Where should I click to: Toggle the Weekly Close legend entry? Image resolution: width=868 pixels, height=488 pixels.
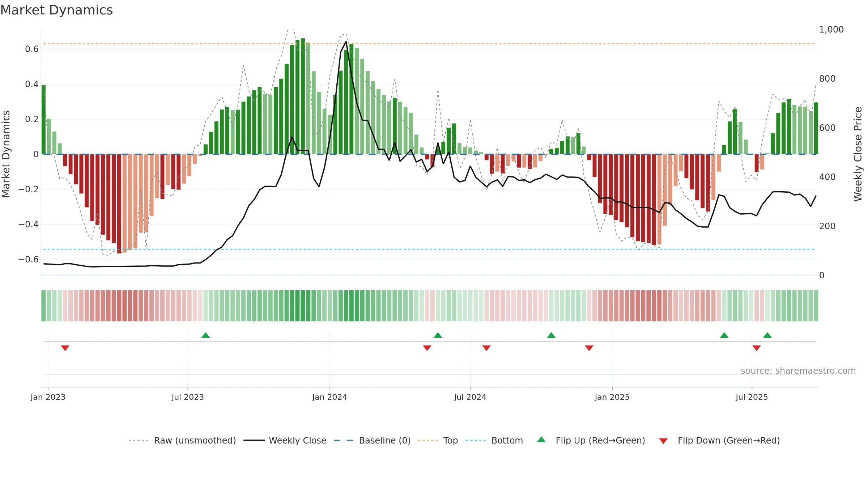pyautogui.click(x=285, y=440)
